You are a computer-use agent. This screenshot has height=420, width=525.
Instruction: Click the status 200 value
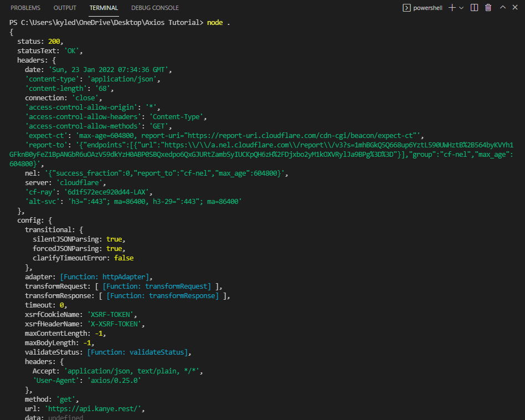coord(54,41)
